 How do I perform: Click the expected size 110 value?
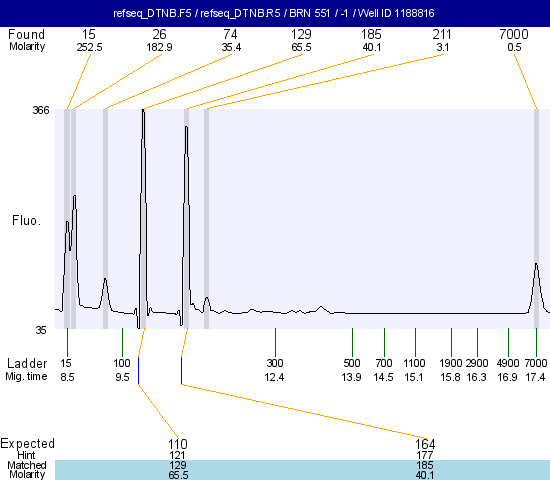click(178, 445)
